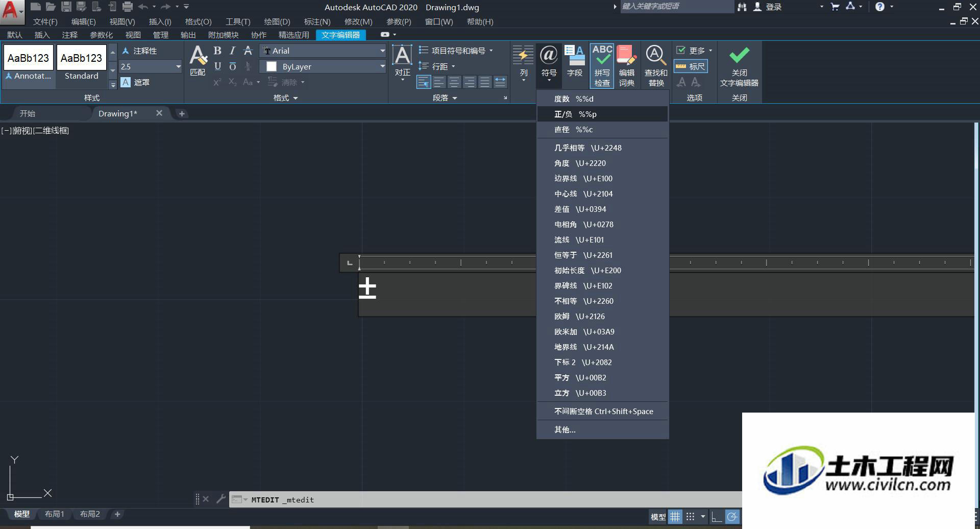Click the Save icon in quick access toolbar
This screenshot has height=529, width=980.
pyautogui.click(x=66, y=7)
